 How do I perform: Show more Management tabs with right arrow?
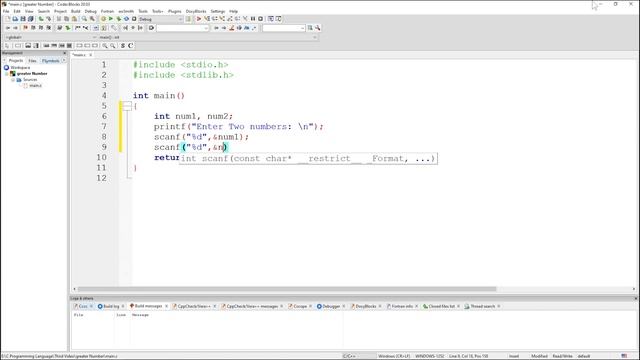point(64,60)
